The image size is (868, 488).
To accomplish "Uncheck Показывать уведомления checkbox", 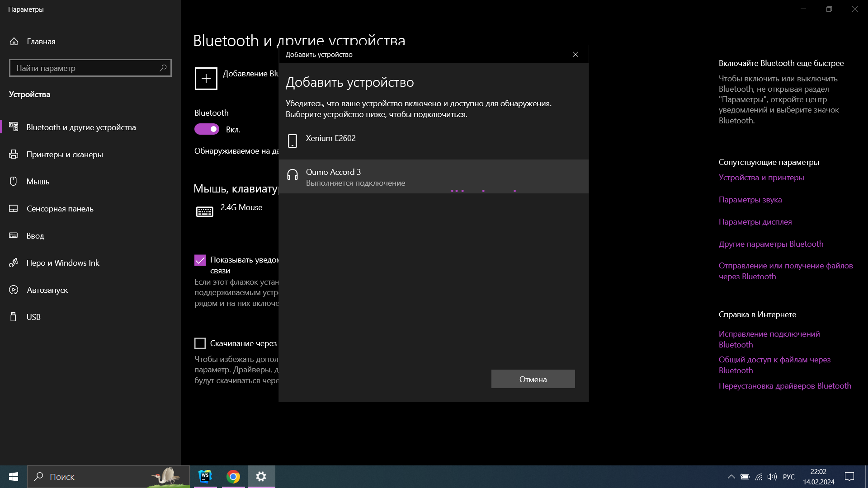I will click(200, 260).
